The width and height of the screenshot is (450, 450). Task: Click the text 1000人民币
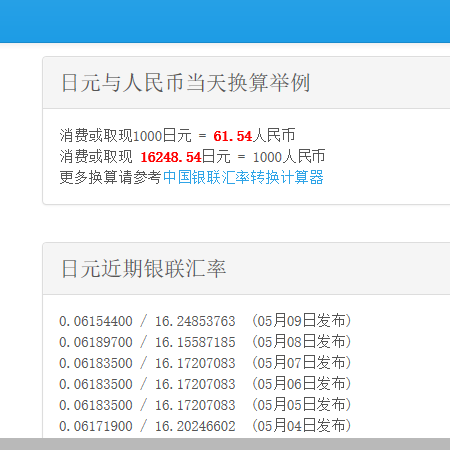pyautogui.click(x=289, y=157)
